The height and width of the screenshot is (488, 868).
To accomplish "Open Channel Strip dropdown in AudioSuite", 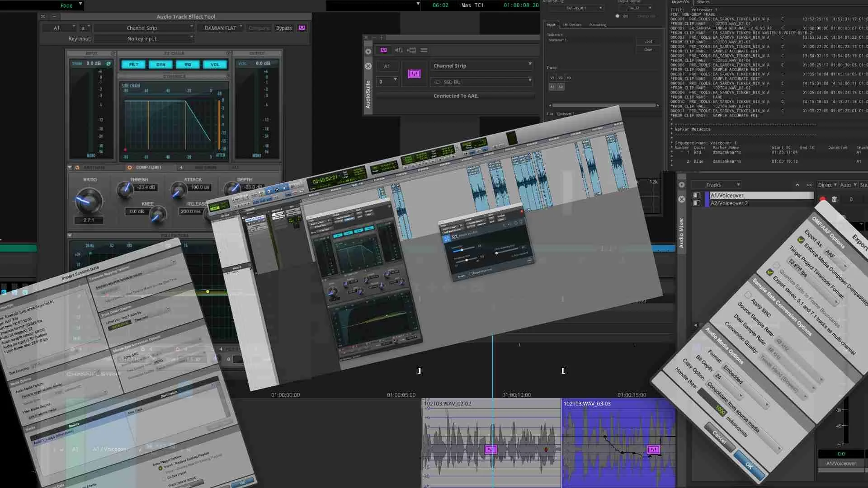I will 482,66.
